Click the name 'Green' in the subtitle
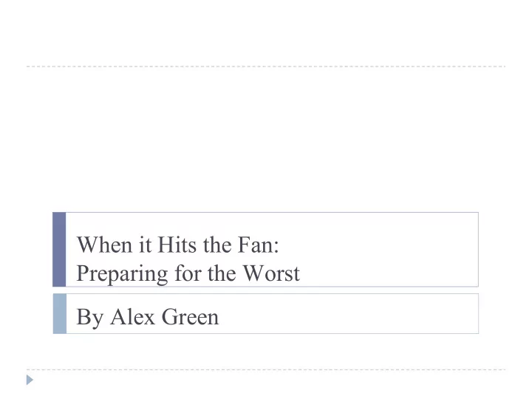 point(191,317)
